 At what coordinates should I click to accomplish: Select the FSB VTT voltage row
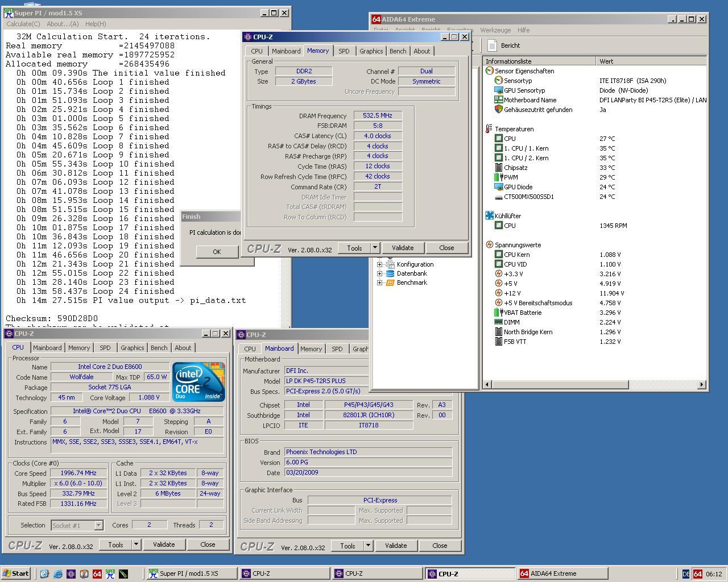(x=595, y=342)
